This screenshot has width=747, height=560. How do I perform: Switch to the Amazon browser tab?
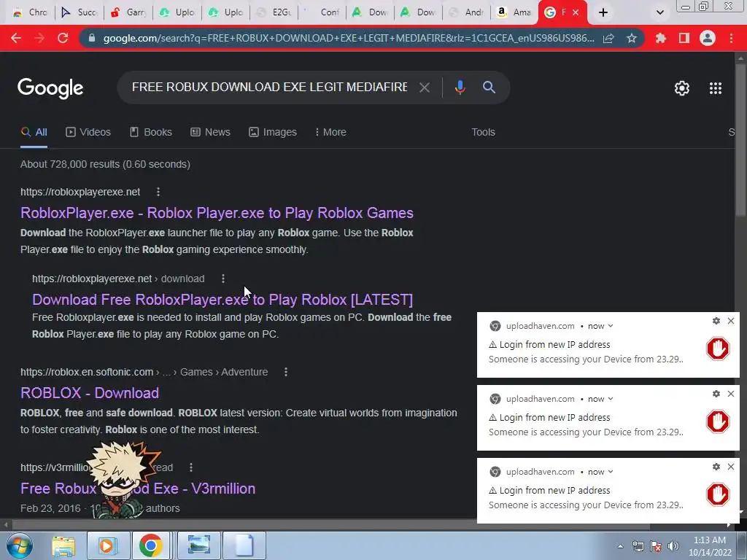[x=514, y=12]
